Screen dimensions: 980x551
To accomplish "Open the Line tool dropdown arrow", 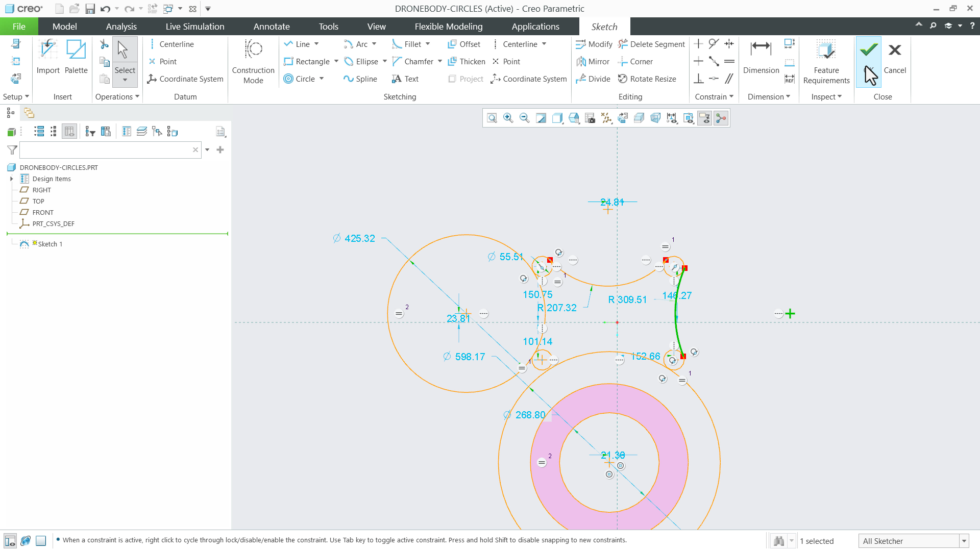I will click(x=316, y=44).
